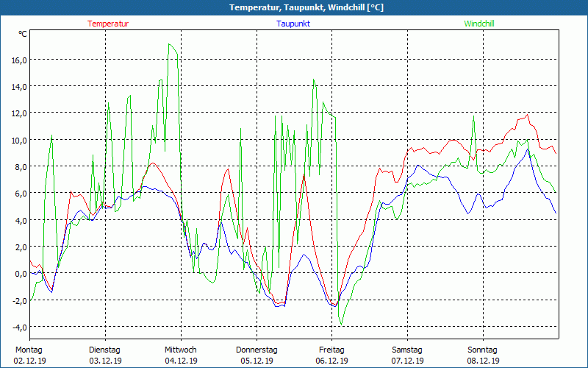The image size is (588, 368).
Task: Click the chart title Temperatur, Taupunkt, Windchill
Action: (x=306, y=7)
